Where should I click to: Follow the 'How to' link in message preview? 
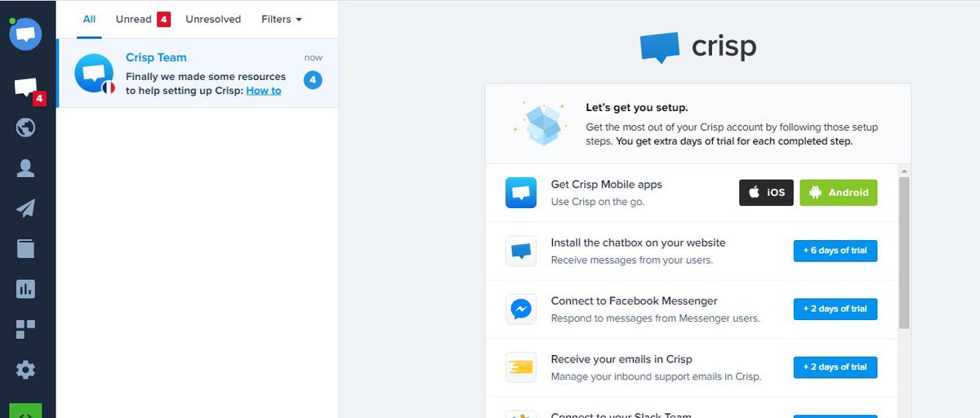(x=264, y=91)
